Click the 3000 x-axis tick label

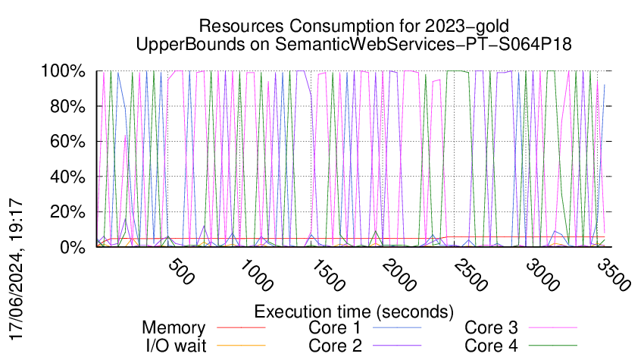click(x=542, y=276)
